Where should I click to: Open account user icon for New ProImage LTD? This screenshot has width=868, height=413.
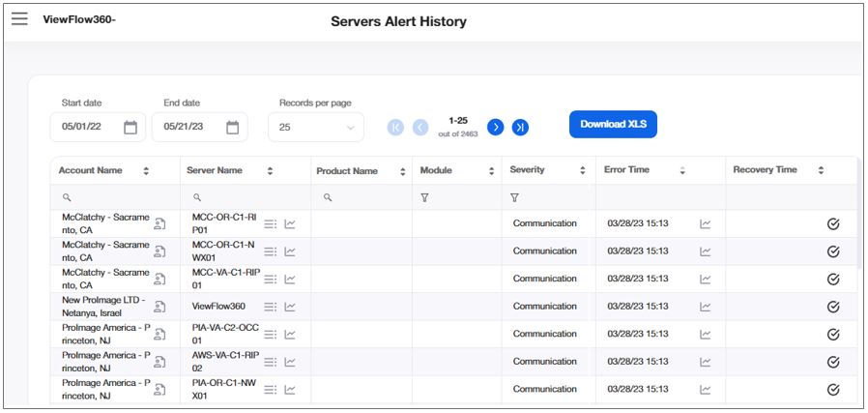(x=159, y=307)
